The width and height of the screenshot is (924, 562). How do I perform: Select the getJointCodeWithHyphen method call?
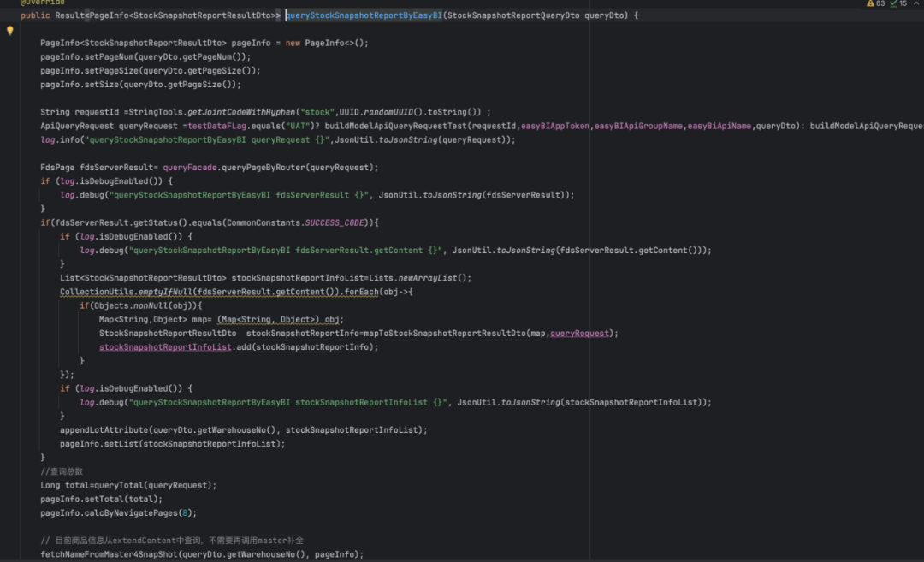click(x=241, y=113)
